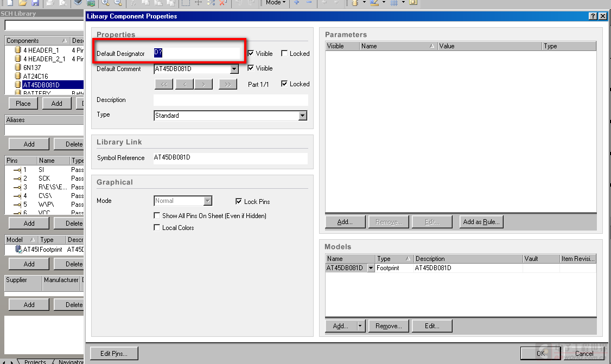Click the blue minus remove-part icon
The width and height of the screenshot is (611, 364).
[x=309, y=2]
